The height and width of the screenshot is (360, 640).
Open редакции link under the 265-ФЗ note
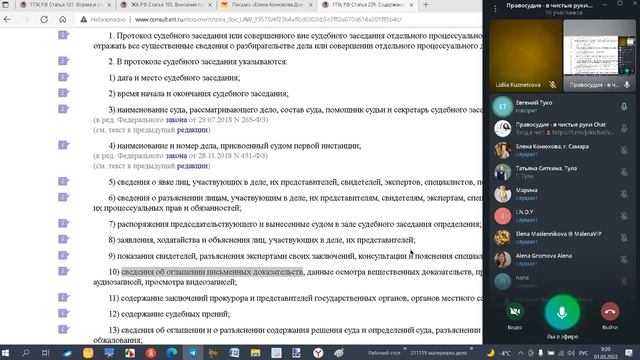pyautogui.click(x=192, y=130)
